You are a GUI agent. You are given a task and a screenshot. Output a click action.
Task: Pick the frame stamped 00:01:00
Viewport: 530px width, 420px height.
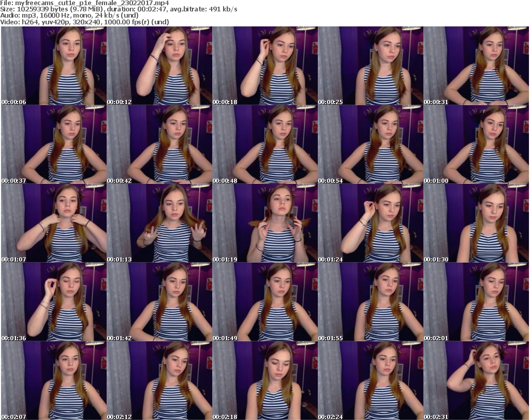(476, 144)
